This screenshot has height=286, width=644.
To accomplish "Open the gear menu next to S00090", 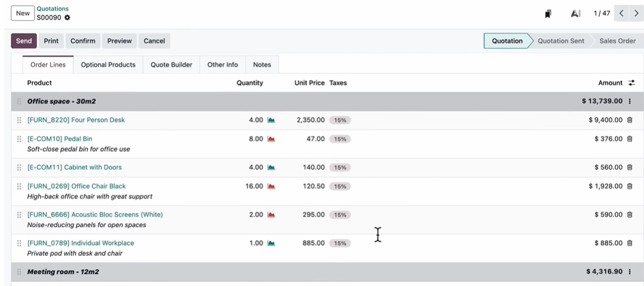I will [x=67, y=18].
